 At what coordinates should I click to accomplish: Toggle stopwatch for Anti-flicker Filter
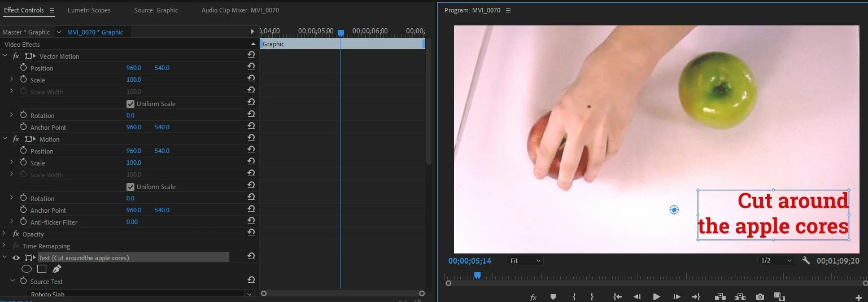pyautogui.click(x=23, y=222)
